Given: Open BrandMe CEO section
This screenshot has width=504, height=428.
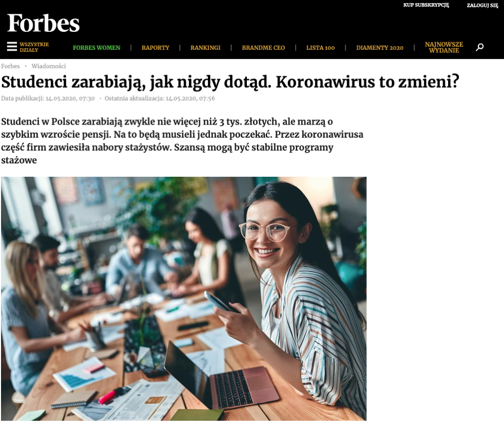Looking at the screenshot, I should (x=263, y=48).
